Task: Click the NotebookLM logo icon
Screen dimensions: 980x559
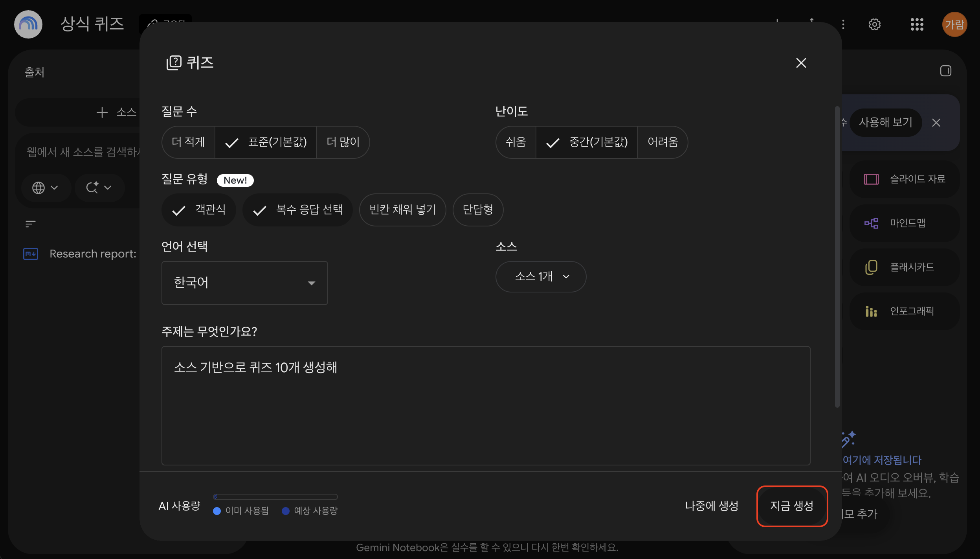Action: tap(28, 24)
